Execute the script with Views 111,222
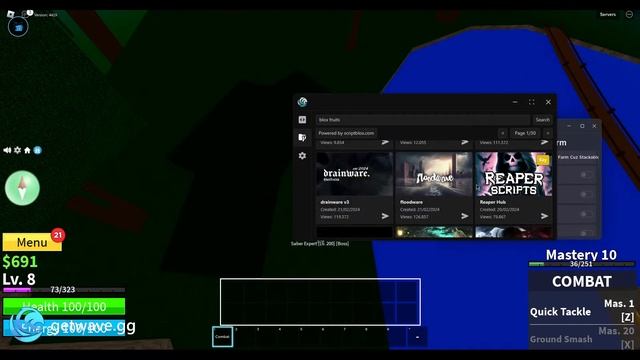The image size is (640, 360). point(544,142)
